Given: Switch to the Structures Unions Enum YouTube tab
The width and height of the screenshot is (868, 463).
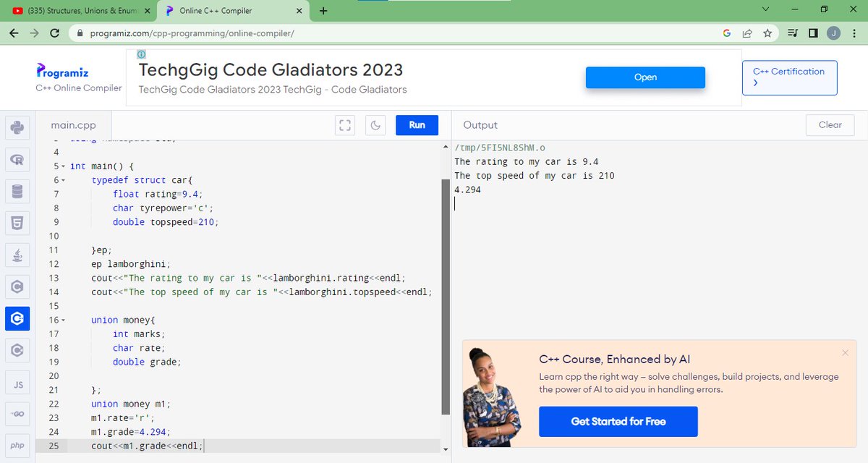Looking at the screenshot, I should (72, 9).
